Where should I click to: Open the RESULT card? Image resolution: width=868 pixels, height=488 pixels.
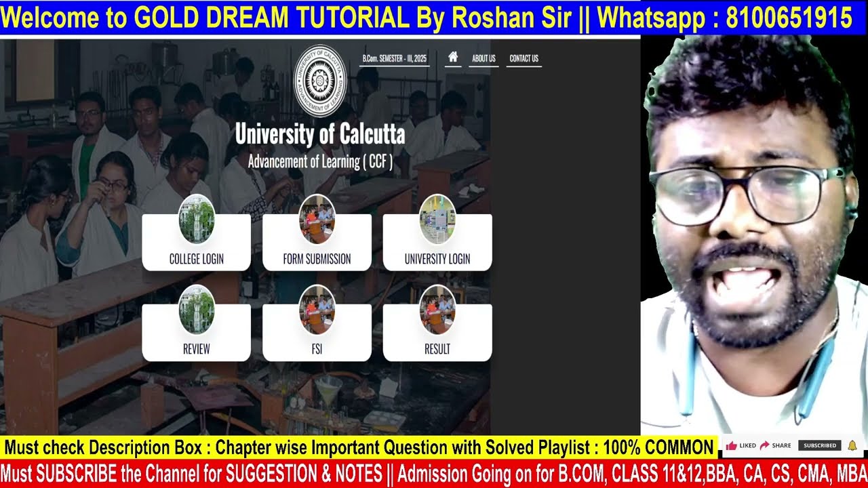(437, 332)
